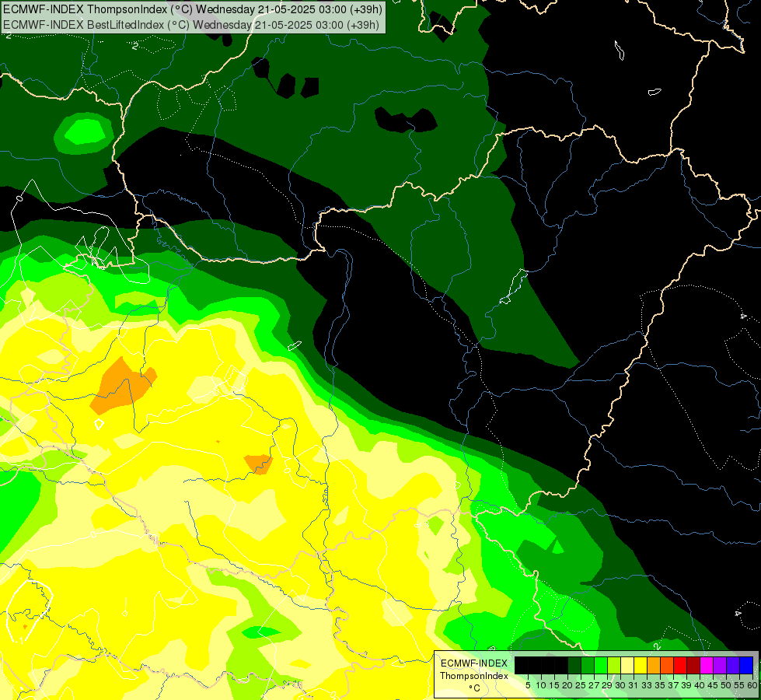Click the legend tick value '20'

pyautogui.click(x=567, y=685)
